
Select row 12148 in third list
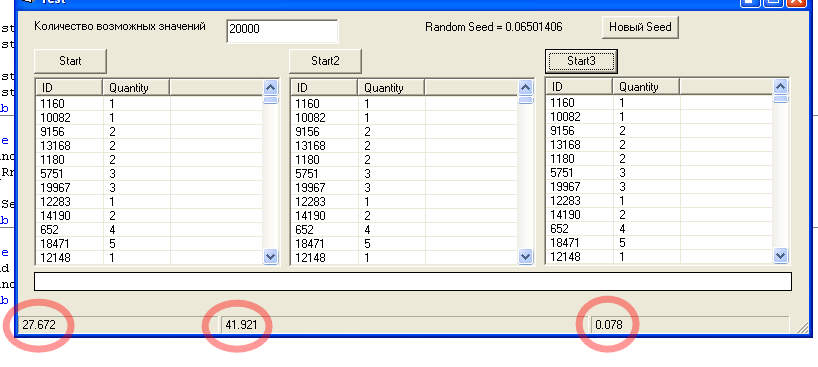point(659,256)
